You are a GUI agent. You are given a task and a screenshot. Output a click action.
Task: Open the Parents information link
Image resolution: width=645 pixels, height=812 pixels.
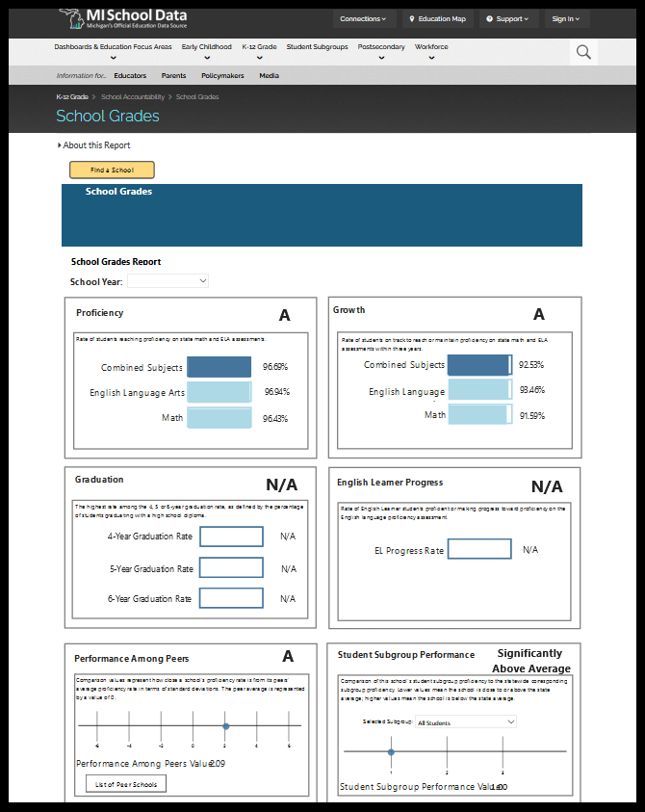tap(173, 75)
